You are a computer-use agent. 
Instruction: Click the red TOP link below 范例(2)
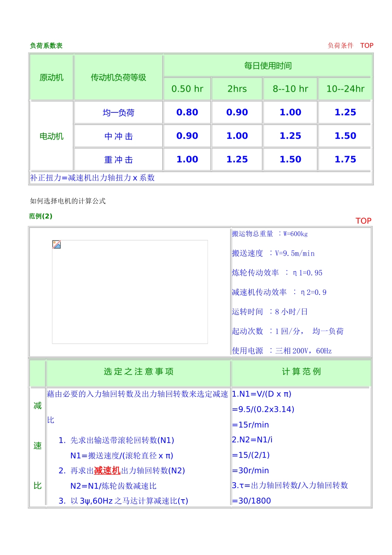(364, 221)
